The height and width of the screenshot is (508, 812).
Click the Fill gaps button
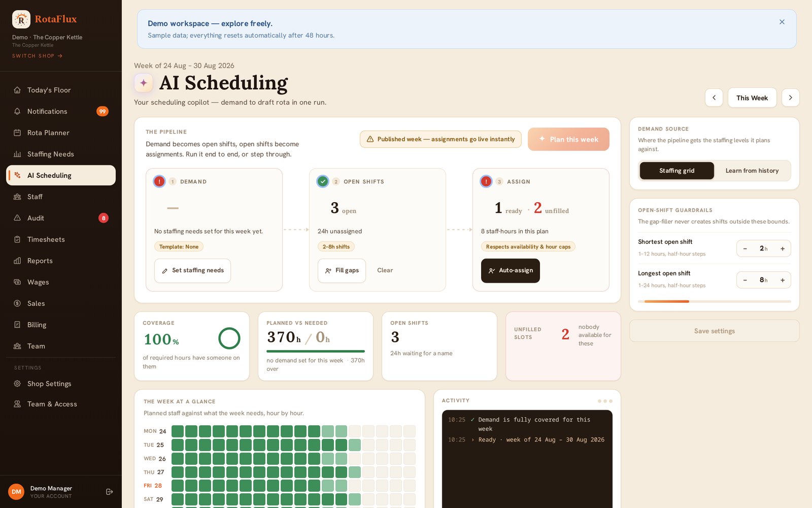click(x=342, y=271)
